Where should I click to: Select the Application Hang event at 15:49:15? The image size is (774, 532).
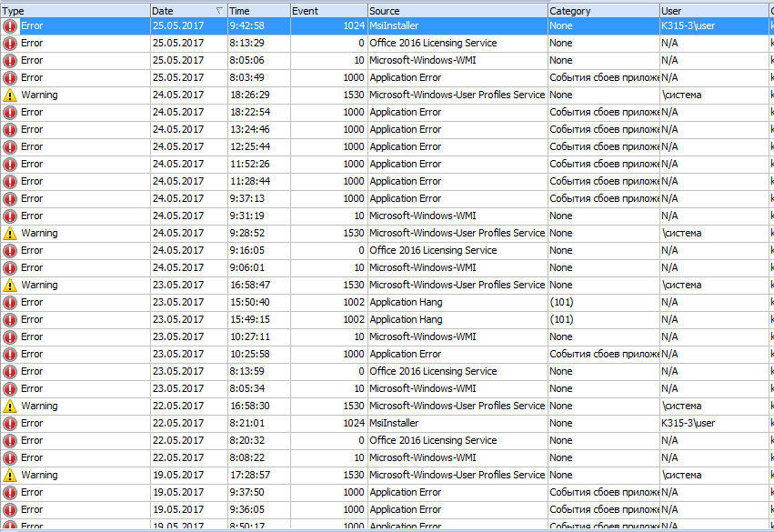pos(406,320)
